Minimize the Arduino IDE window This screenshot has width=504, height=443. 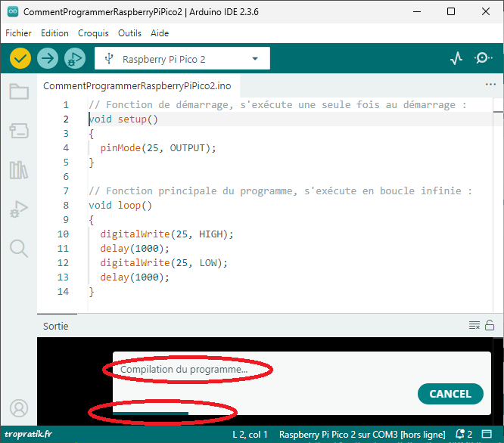[x=417, y=12]
